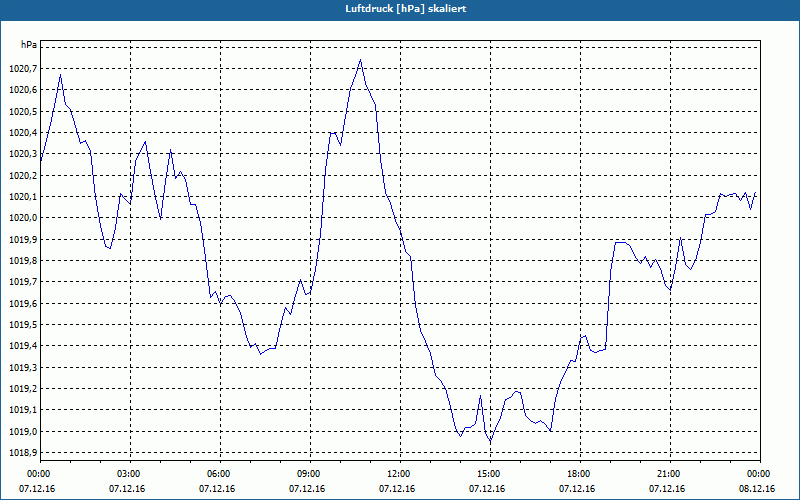
Task: Click the 12:00 time label
Action: pos(400,474)
